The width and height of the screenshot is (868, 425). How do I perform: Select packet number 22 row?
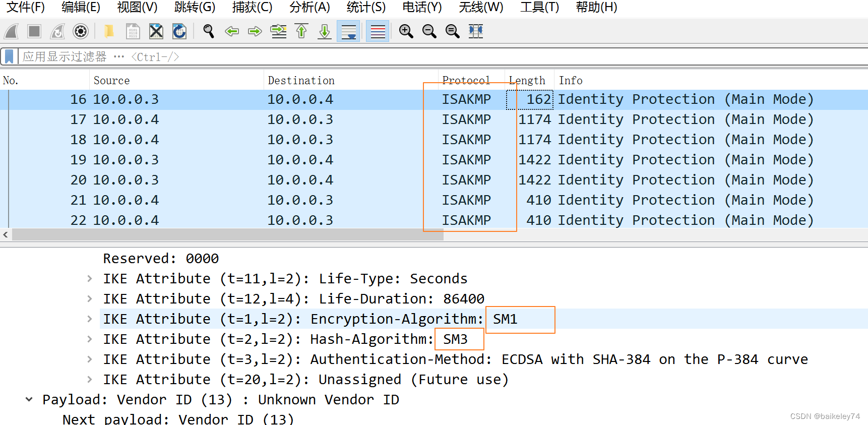(434, 220)
